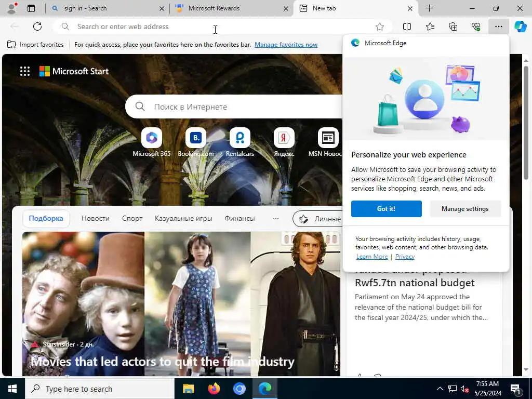
Task: Open Settings and more ellipsis menu
Action: [498, 26]
